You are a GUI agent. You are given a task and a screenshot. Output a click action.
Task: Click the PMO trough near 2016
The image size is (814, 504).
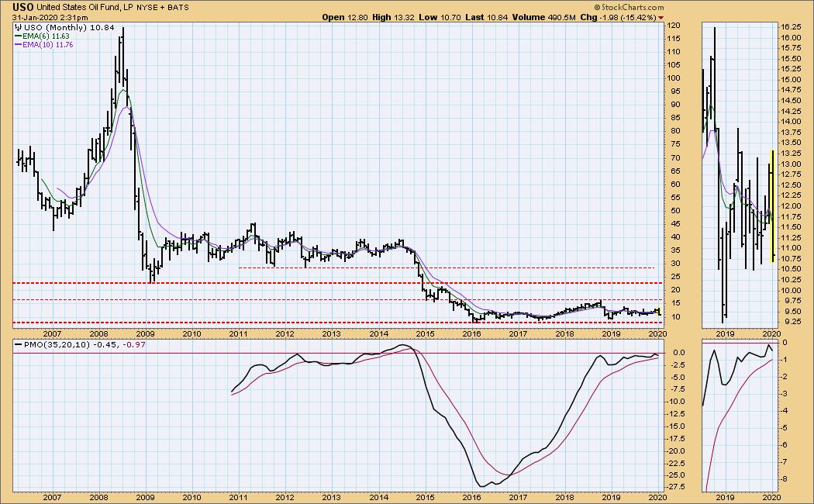pyautogui.click(x=481, y=486)
